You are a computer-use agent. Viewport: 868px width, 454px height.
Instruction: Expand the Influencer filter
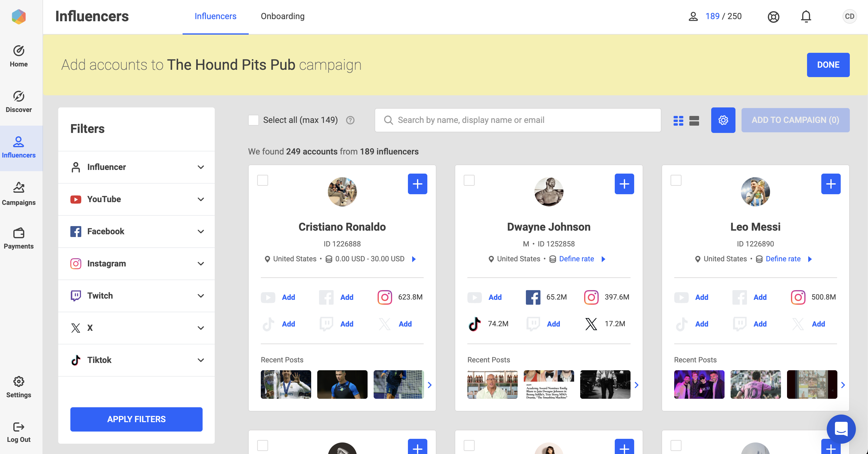136,167
